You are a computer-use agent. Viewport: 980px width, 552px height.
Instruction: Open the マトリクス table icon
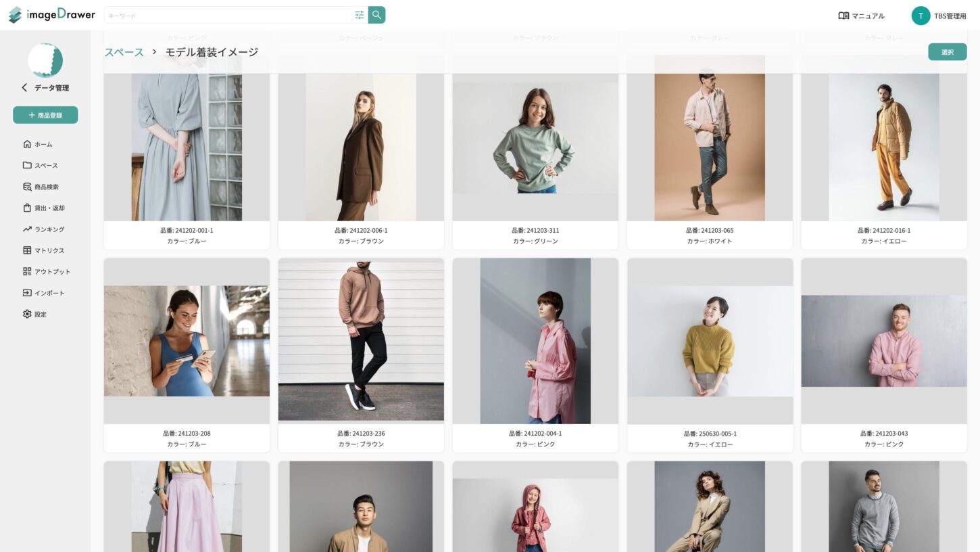click(x=27, y=250)
